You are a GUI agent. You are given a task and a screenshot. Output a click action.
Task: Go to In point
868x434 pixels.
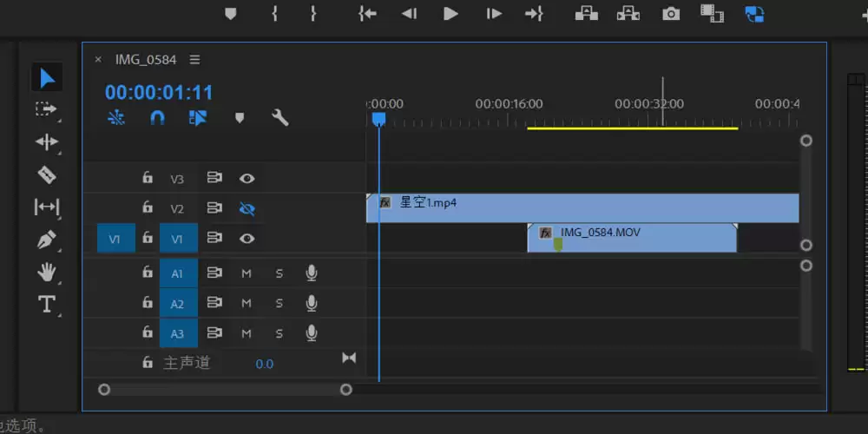click(x=367, y=14)
